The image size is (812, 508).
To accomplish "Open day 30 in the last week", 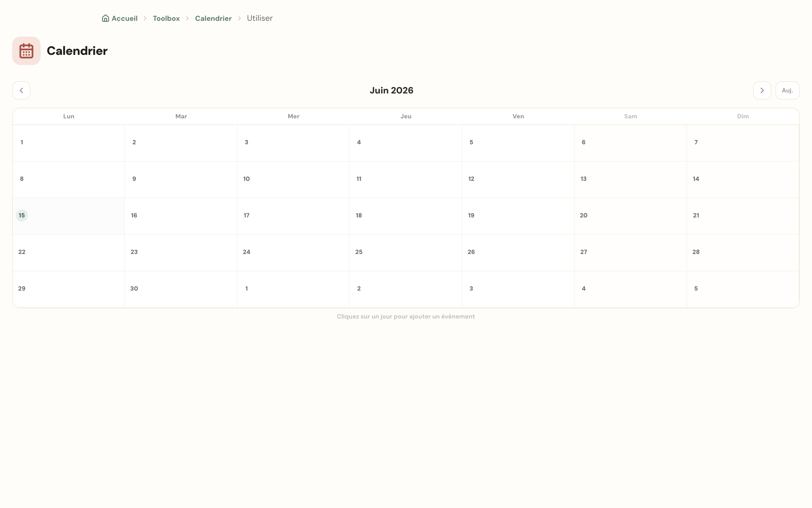I will tap(181, 289).
